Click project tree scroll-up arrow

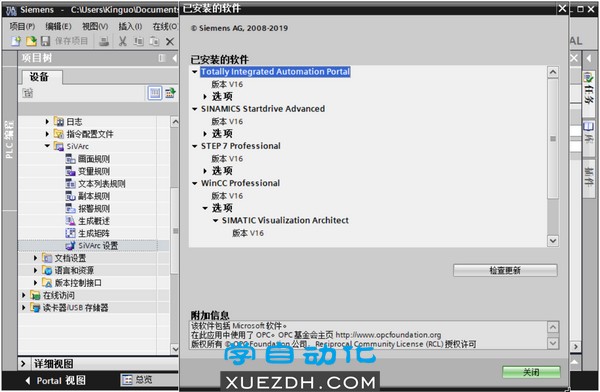pos(175,122)
